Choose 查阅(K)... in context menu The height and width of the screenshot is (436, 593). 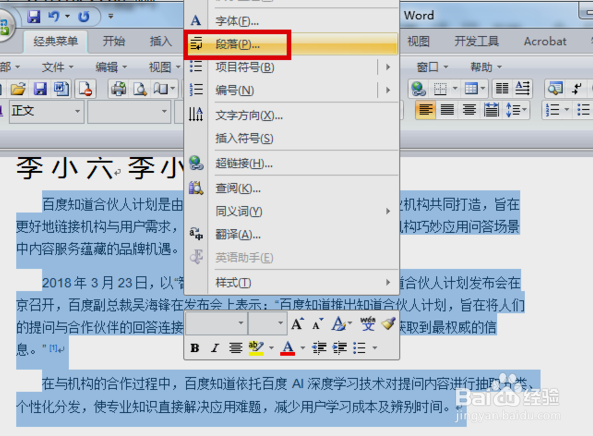coord(291,188)
